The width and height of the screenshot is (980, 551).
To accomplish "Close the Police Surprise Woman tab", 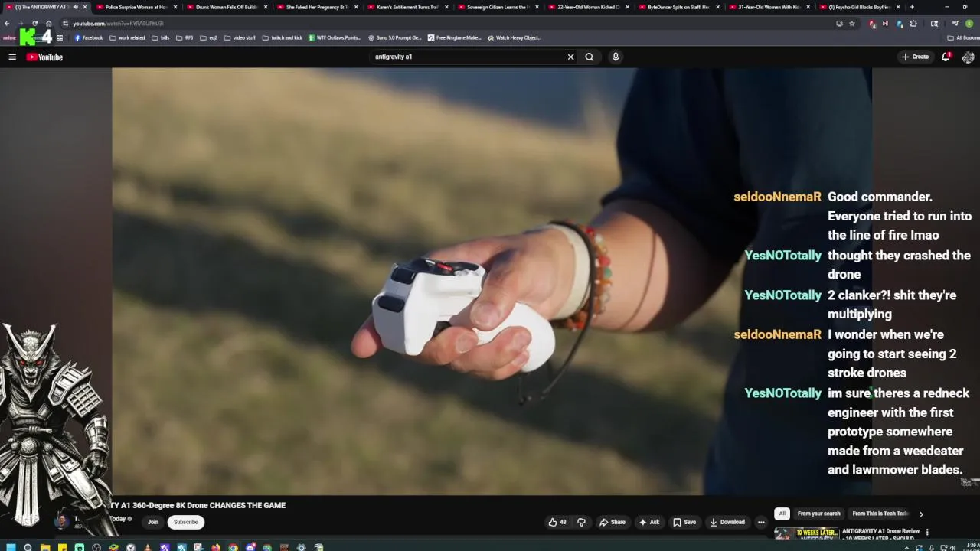I will coord(175,7).
